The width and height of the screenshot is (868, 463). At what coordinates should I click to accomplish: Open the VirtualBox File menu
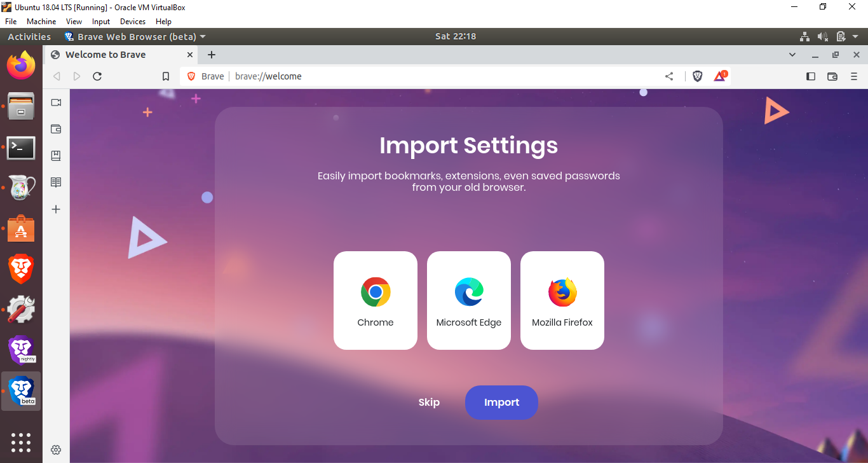point(11,22)
